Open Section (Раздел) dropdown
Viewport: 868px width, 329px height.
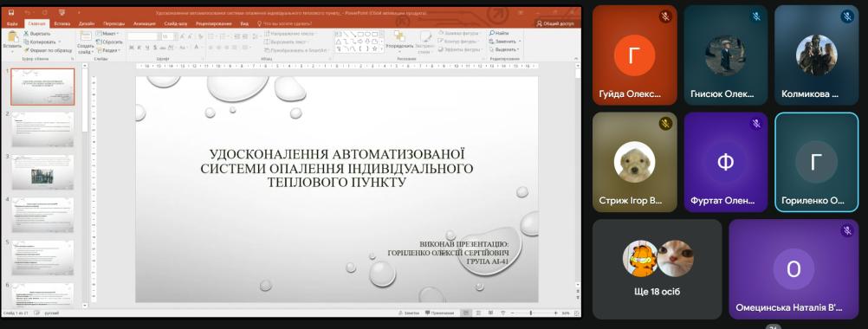point(108,50)
